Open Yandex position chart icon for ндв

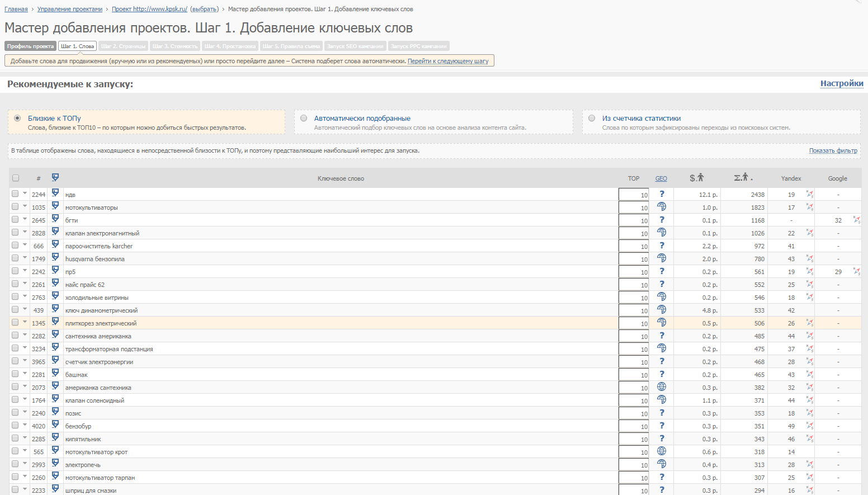click(x=810, y=194)
